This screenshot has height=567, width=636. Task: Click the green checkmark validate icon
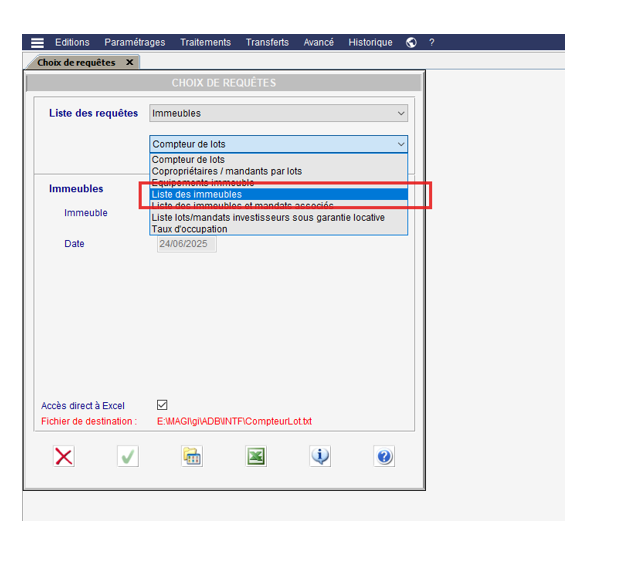[128, 456]
